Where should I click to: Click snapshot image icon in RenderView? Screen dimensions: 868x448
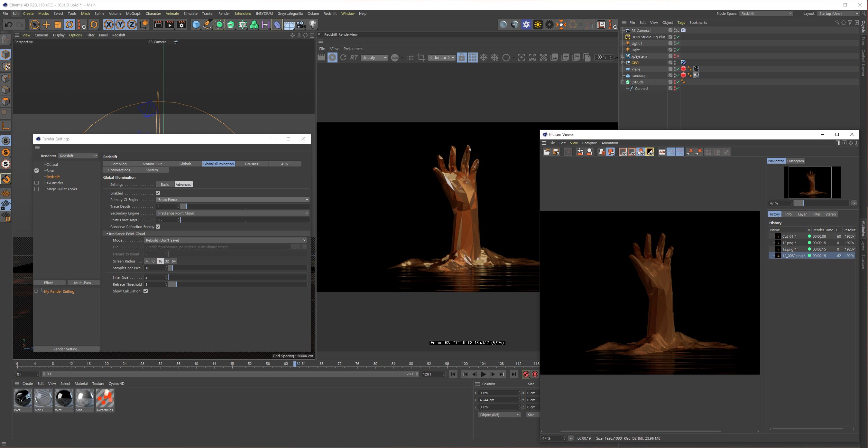tap(554, 58)
